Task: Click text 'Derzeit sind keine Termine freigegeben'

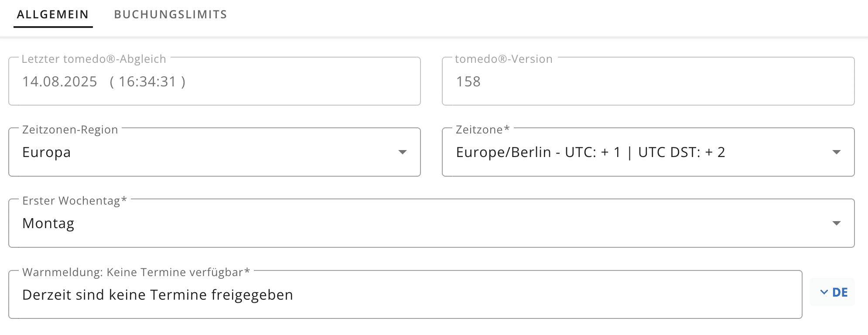Action: (157, 295)
